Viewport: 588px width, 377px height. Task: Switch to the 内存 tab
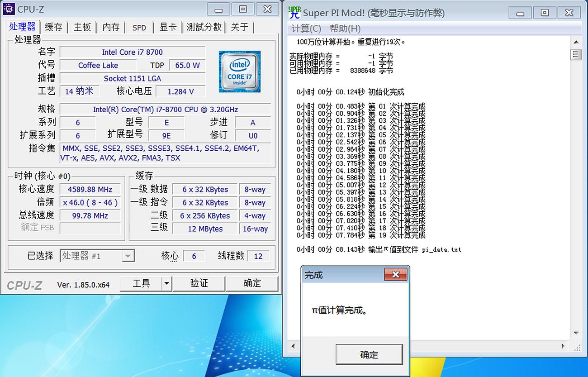click(111, 27)
